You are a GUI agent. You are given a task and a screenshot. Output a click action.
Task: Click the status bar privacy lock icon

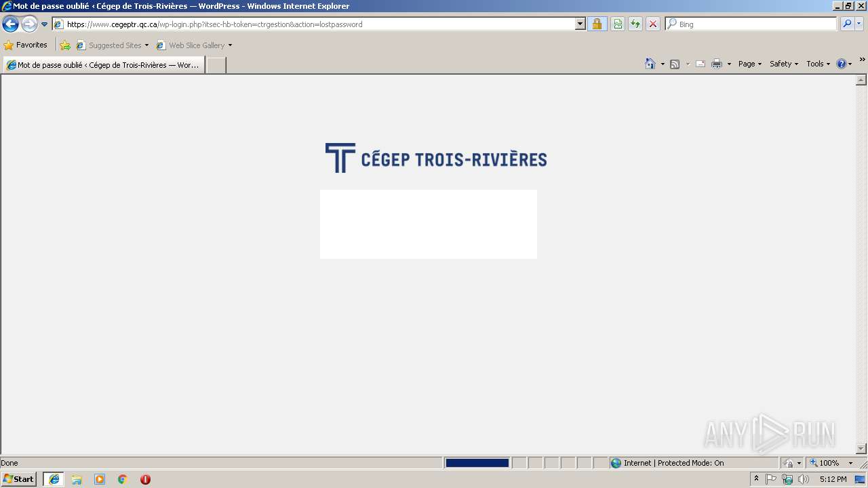click(789, 463)
